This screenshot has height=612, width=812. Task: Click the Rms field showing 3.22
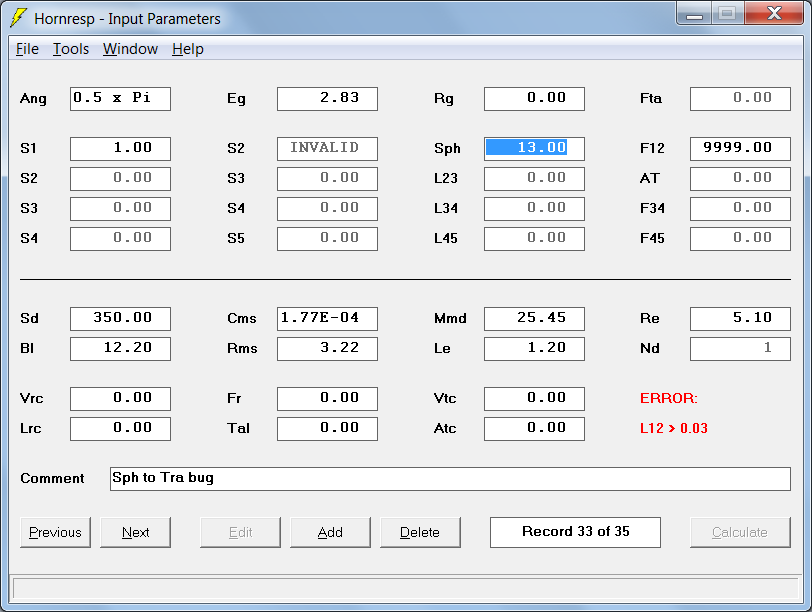[327, 349]
